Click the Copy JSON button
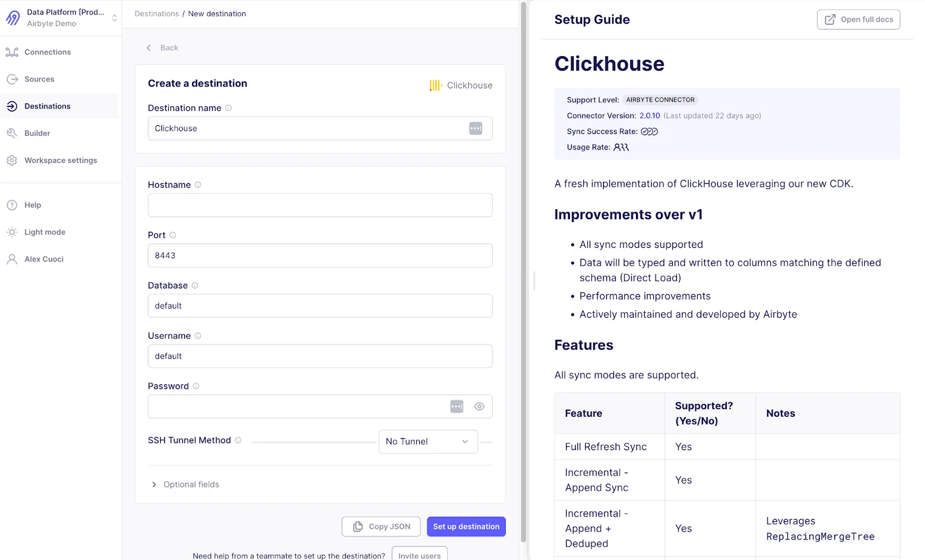925x560 pixels. pyautogui.click(x=382, y=526)
